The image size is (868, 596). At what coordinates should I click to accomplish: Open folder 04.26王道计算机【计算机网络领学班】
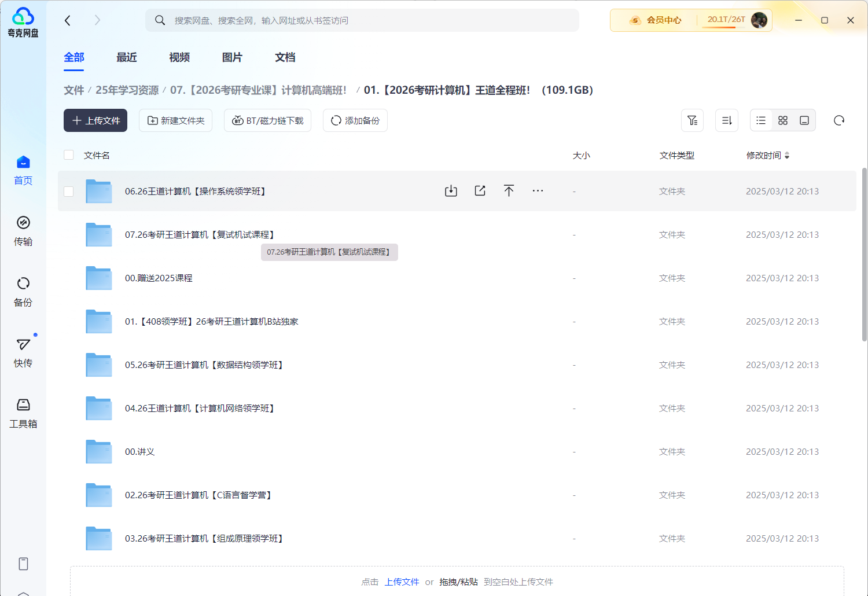pos(200,408)
